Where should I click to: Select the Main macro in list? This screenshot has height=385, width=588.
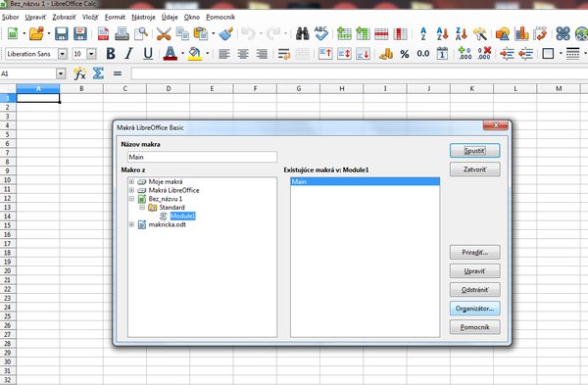pyautogui.click(x=365, y=181)
